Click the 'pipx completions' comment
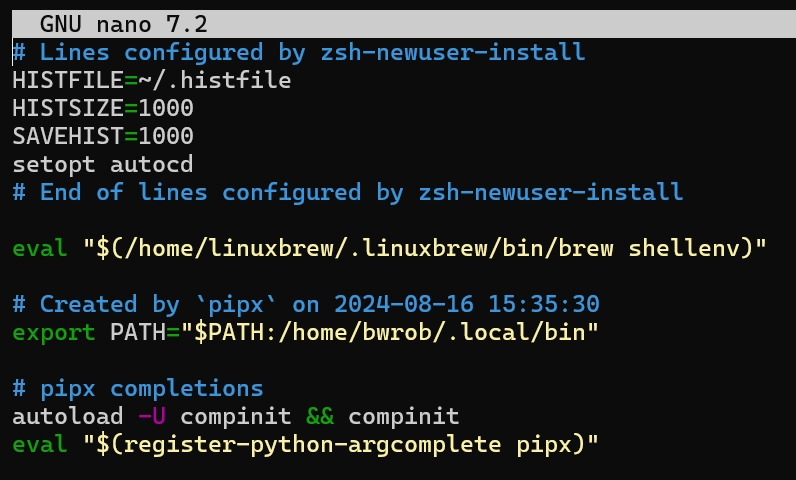 coord(137,388)
